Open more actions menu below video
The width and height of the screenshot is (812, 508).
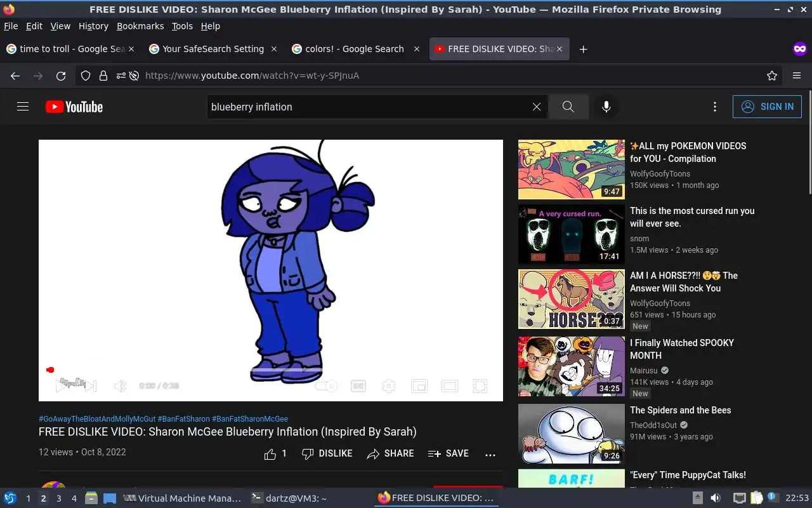(490, 455)
